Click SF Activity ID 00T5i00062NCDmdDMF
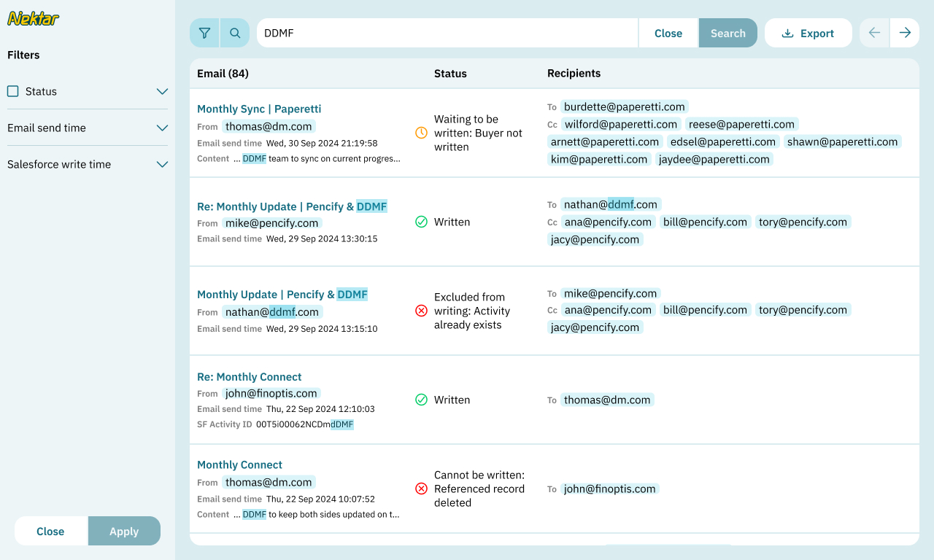The height and width of the screenshot is (560, 934). pyautogui.click(x=305, y=424)
